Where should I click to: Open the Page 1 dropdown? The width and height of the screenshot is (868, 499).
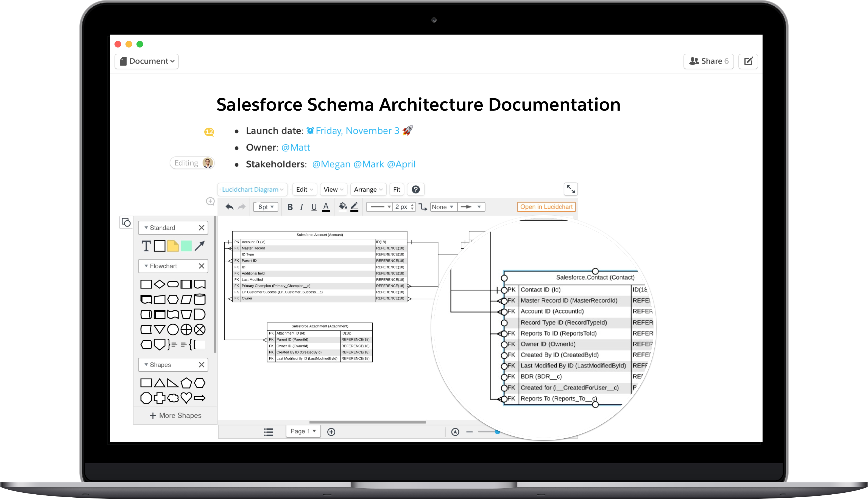pos(303,431)
